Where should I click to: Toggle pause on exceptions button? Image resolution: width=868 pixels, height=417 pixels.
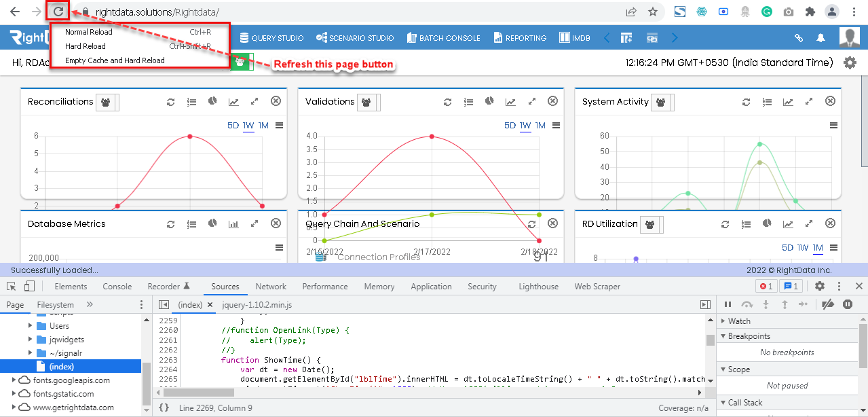click(x=848, y=305)
